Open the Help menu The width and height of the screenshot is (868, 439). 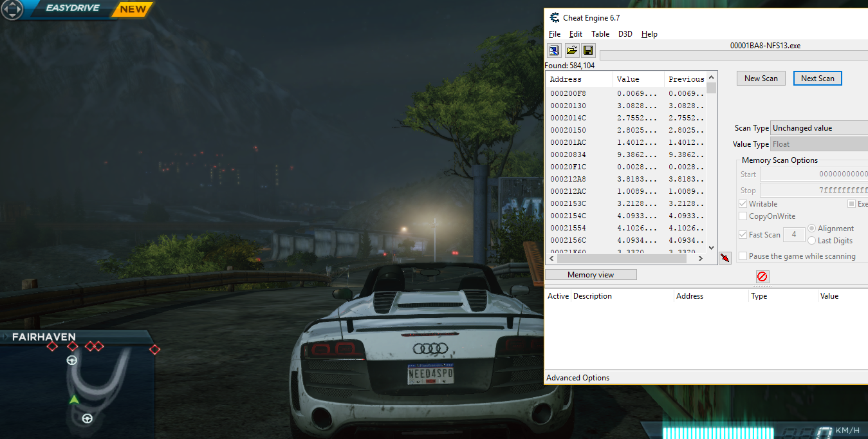pyautogui.click(x=649, y=34)
